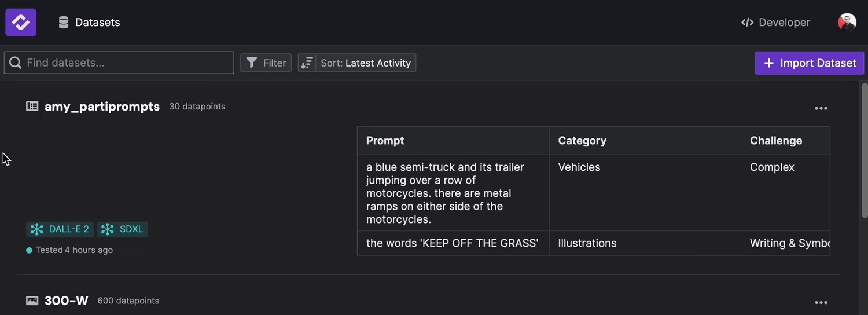Viewport: 868px width, 315px height.
Task: Select the SDXL model tag
Action: tap(123, 229)
